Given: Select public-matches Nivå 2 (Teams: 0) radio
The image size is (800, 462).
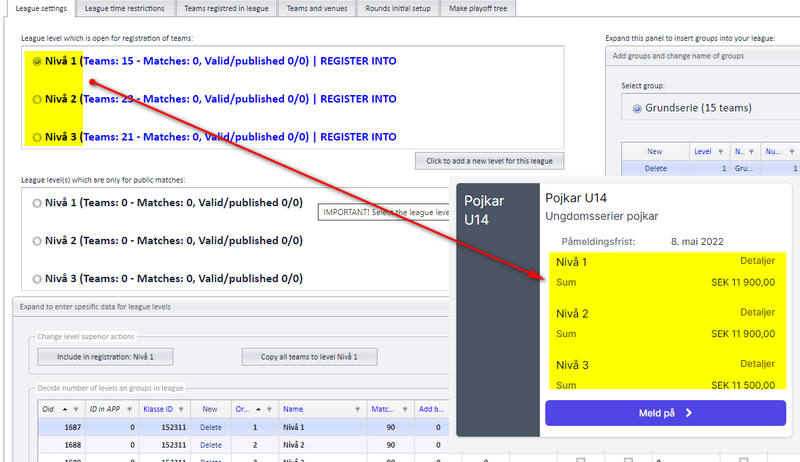Looking at the screenshot, I should coord(37,241).
